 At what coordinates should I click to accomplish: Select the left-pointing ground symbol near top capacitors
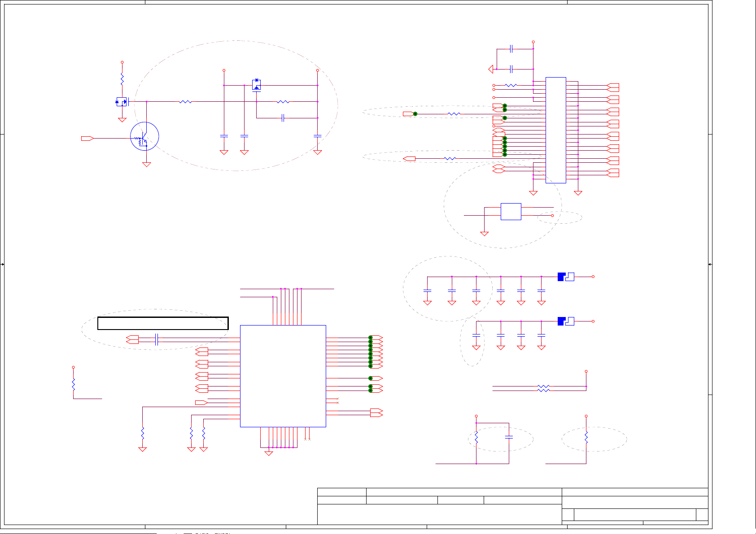[x=491, y=69]
